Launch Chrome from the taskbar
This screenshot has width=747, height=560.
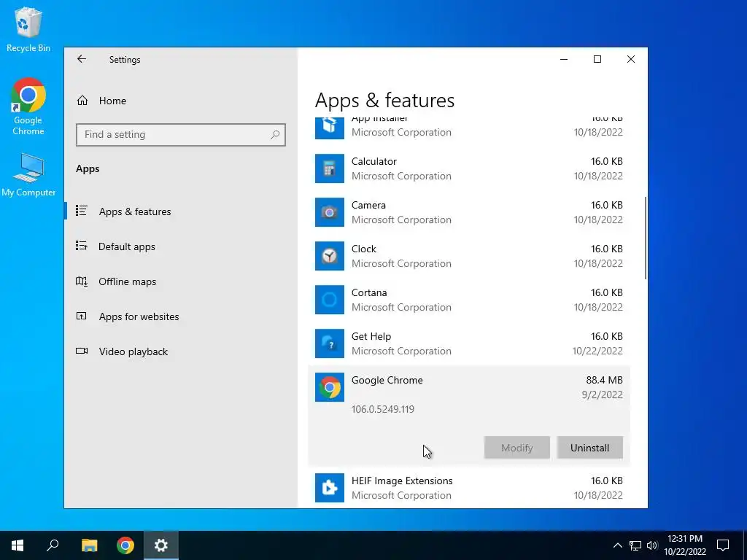click(x=125, y=545)
